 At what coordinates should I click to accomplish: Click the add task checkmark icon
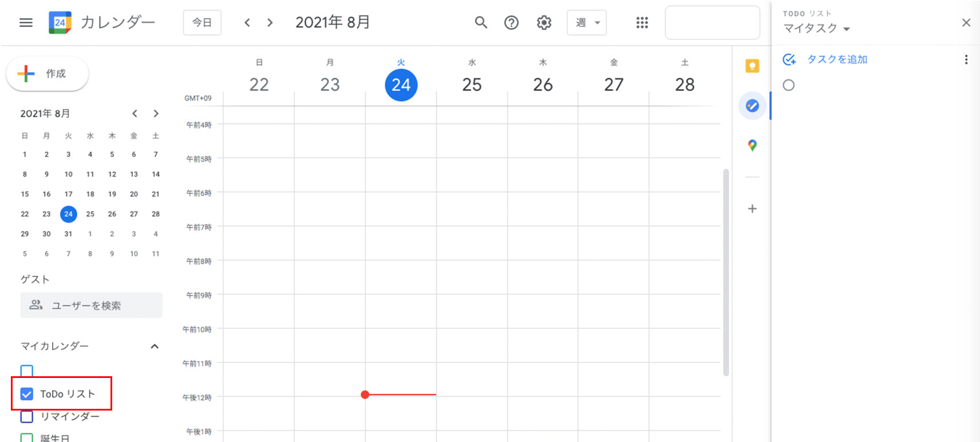tap(789, 59)
